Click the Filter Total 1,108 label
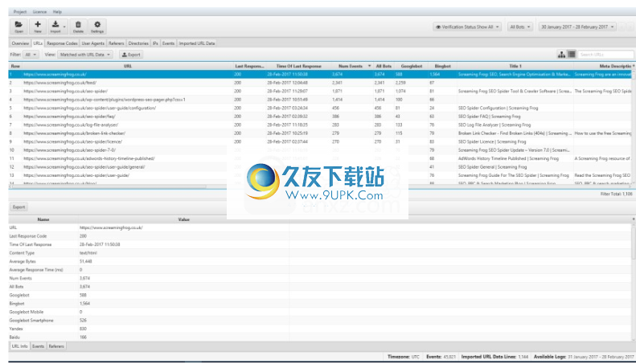 coord(616,194)
